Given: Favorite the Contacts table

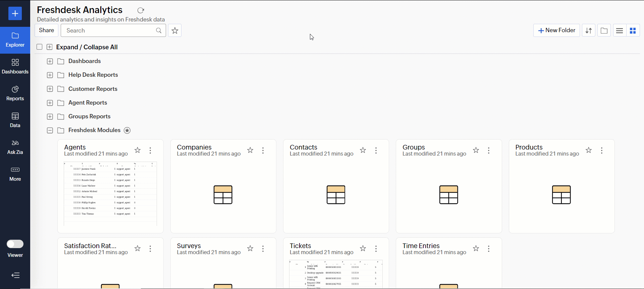Looking at the screenshot, I should coord(363,150).
